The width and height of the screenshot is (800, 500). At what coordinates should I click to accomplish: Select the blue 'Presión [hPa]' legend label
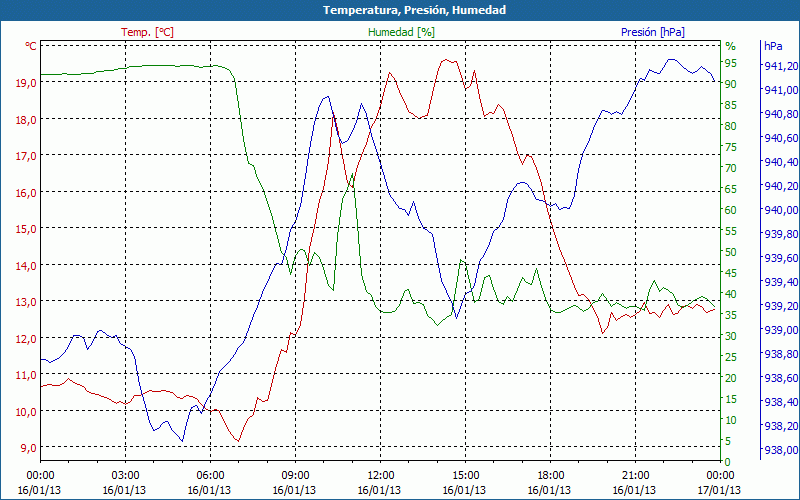pos(653,32)
